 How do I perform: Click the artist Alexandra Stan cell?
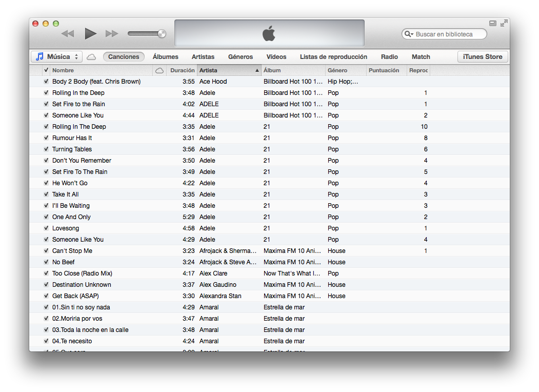tap(221, 296)
